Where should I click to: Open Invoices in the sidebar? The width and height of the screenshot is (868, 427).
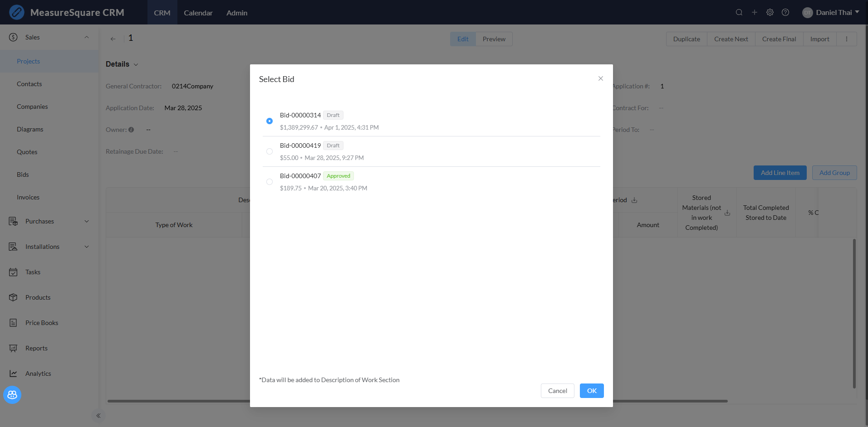pyautogui.click(x=49, y=197)
